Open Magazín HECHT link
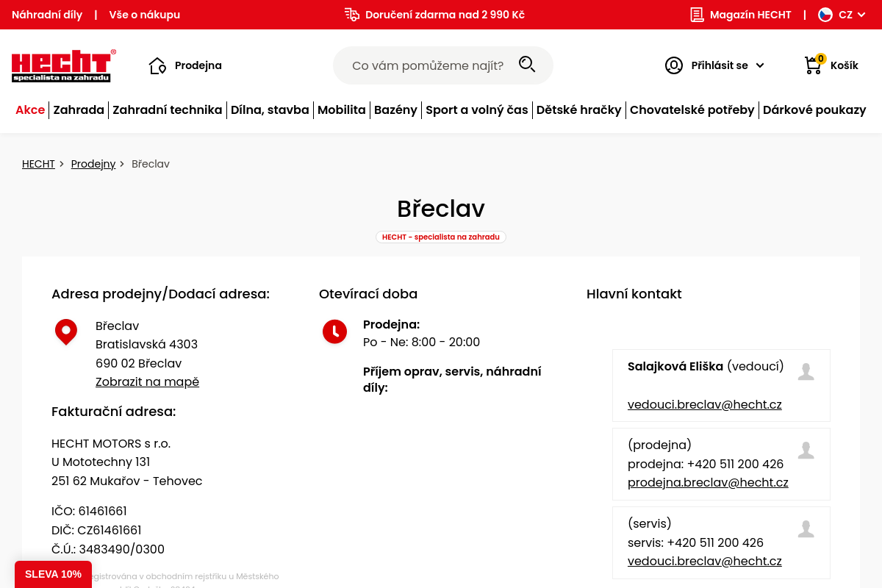Screen dimensions: 882x588 (x=750, y=15)
